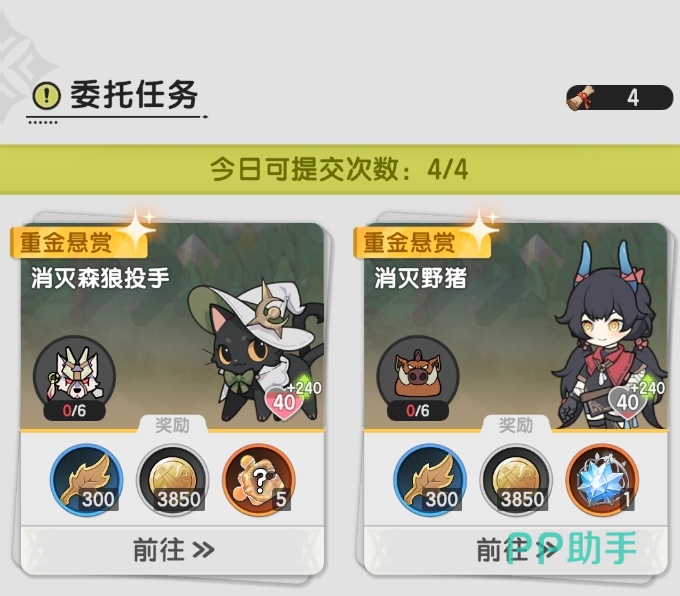This screenshot has height=596, width=680.
Task: Select the 消灭野猪 quest title
Action: pos(421,278)
